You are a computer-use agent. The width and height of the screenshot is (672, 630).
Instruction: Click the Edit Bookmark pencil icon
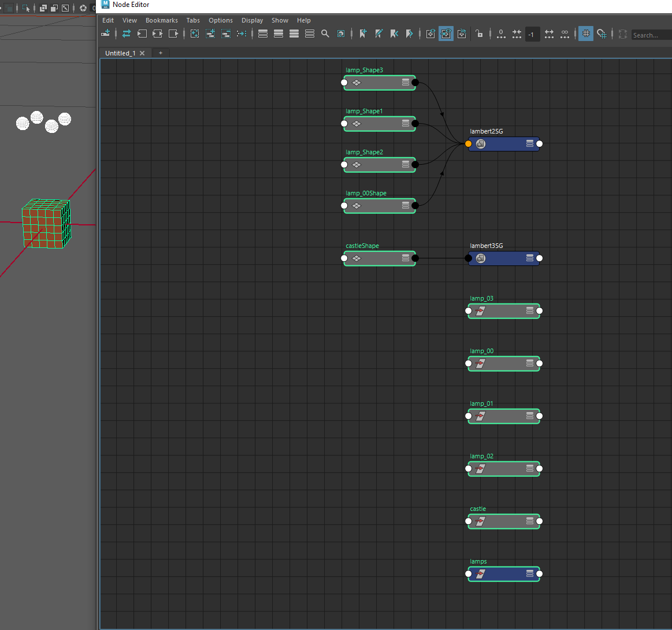pos(378,34)
